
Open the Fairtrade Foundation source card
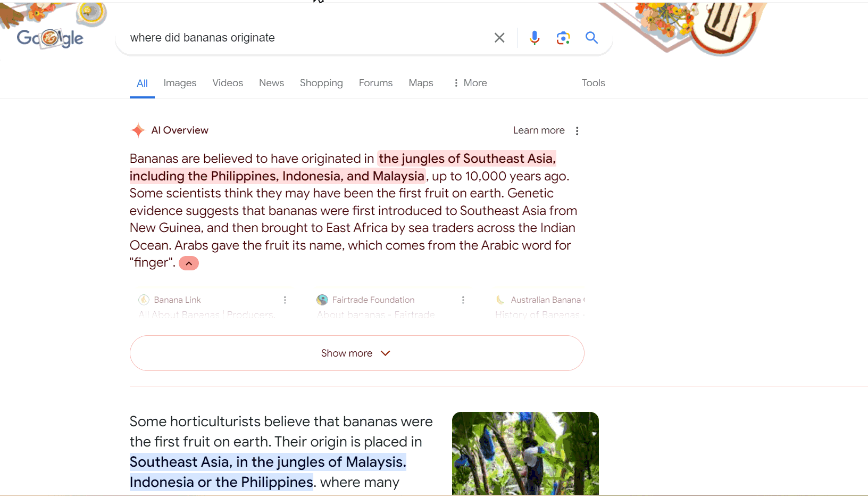pos(391,304)
